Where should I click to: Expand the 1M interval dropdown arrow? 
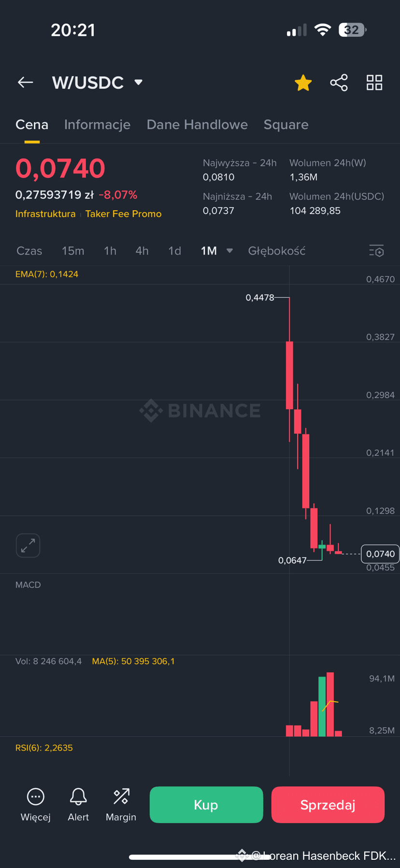click(x=230, y=251)
